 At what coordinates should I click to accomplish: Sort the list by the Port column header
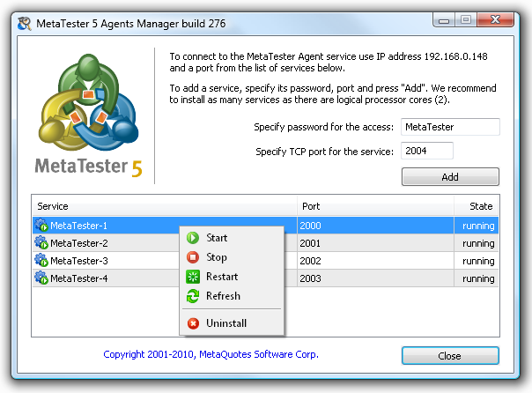(x=375, y=206)
